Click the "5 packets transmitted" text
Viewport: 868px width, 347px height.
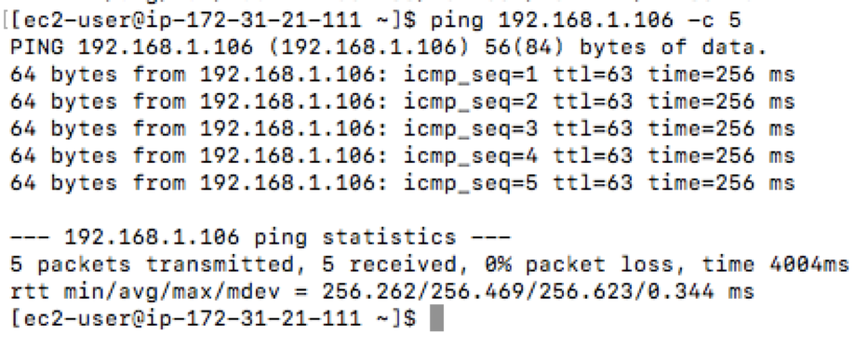(x=153, y=264)
